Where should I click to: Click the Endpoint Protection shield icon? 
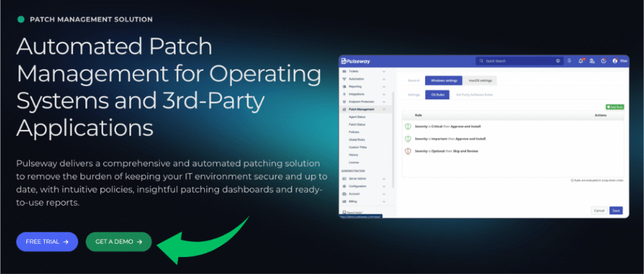[344, 101]
